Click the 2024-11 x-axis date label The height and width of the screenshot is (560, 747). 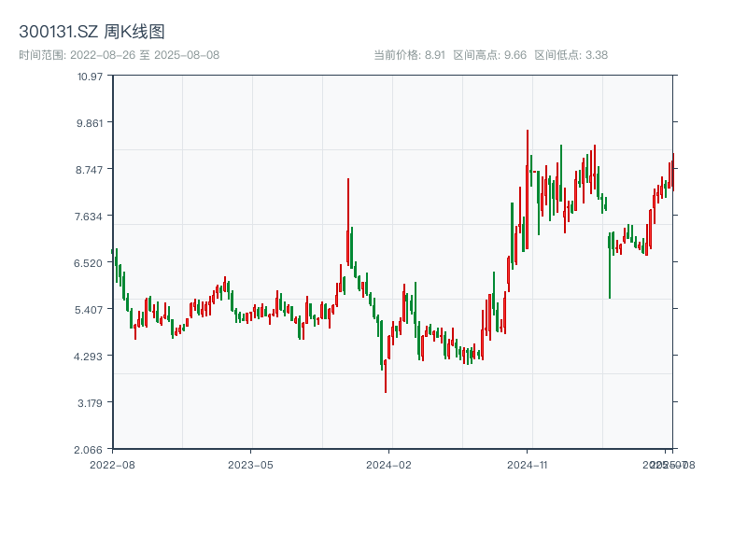click(527, 464)
